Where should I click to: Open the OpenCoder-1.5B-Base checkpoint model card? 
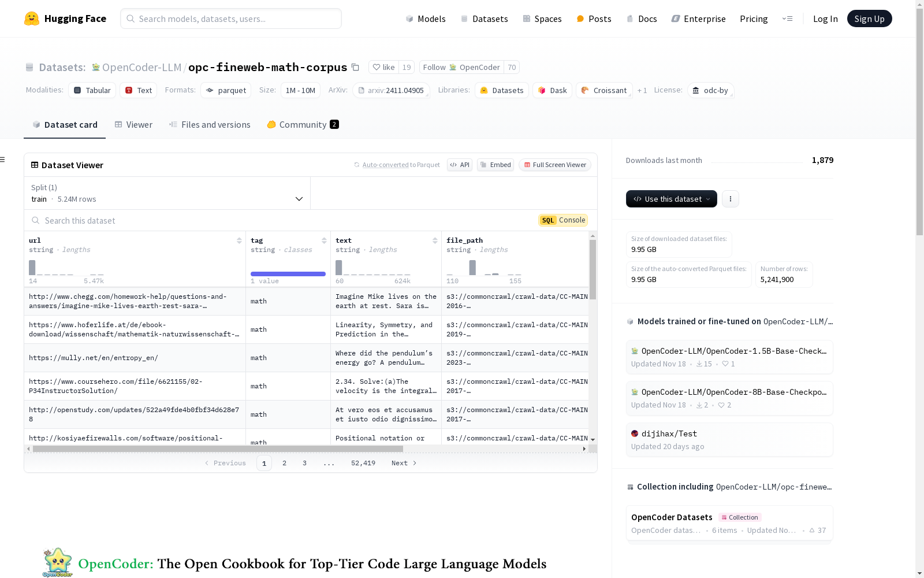729,357
